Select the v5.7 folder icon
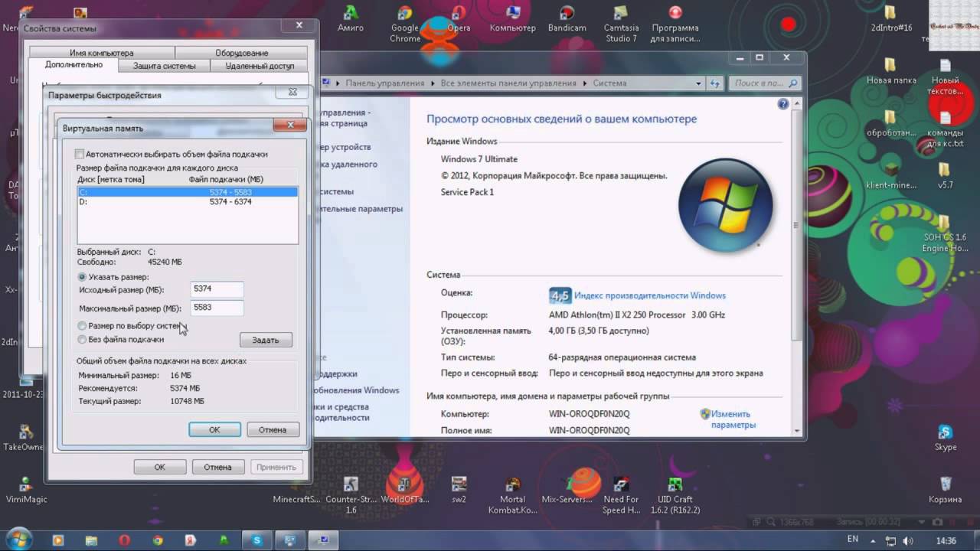 [x=946, y=176]
